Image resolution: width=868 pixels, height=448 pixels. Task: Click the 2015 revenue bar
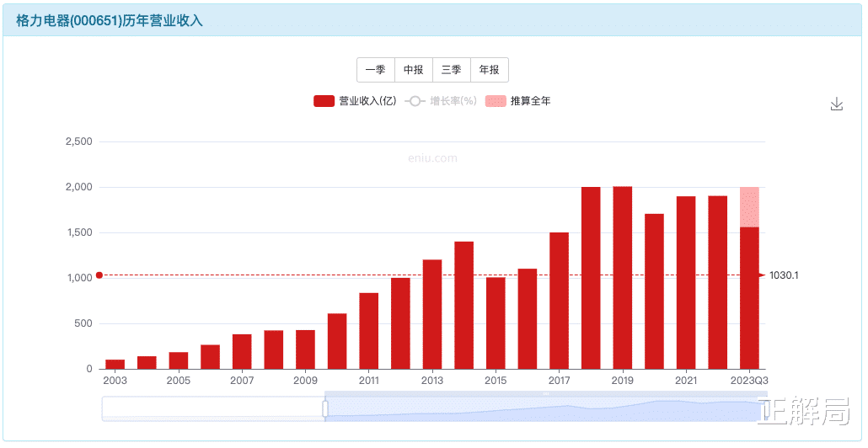[x=496, y=323]
